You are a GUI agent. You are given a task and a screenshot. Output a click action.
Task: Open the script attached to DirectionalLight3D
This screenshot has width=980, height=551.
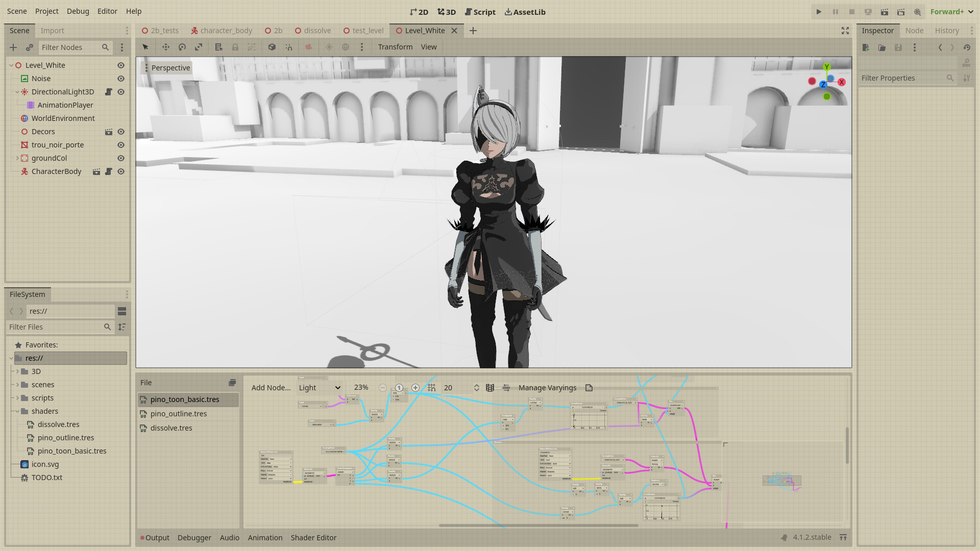[x=109, y=92]
